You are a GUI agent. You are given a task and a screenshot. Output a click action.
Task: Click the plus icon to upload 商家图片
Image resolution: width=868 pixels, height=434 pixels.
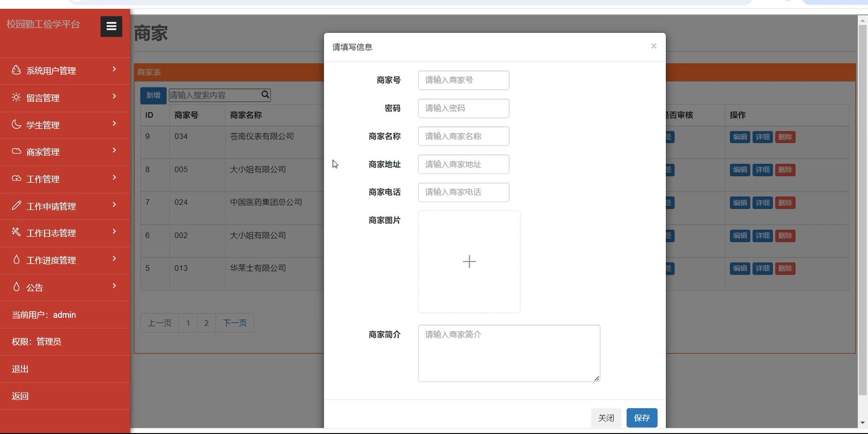[x=468, y=261]
